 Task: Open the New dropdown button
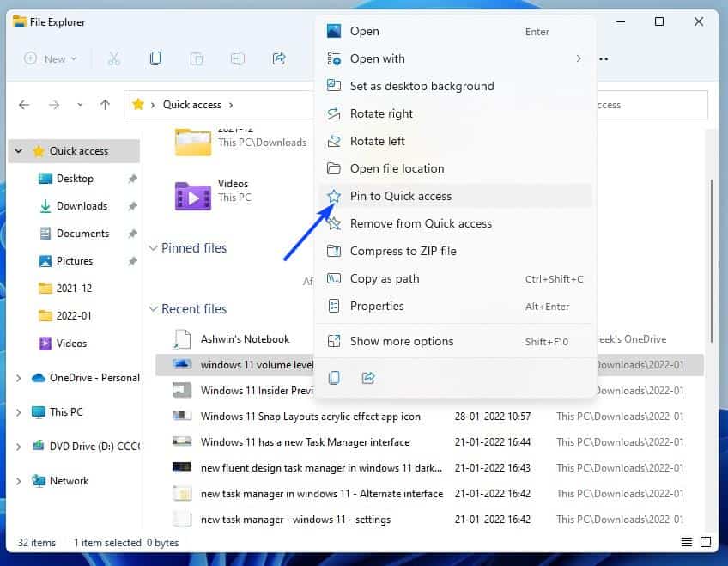50,59
